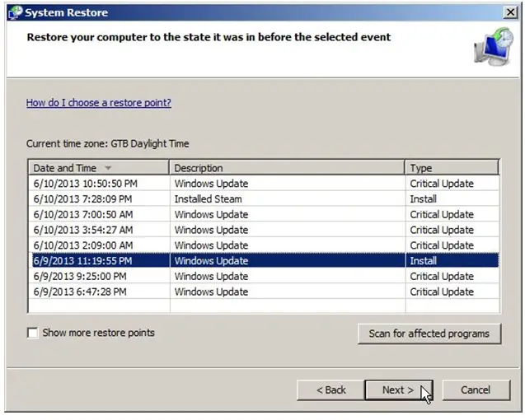Click Windows Update in the 9:25:00 PM row
The image size is (525, 420).
211,276
